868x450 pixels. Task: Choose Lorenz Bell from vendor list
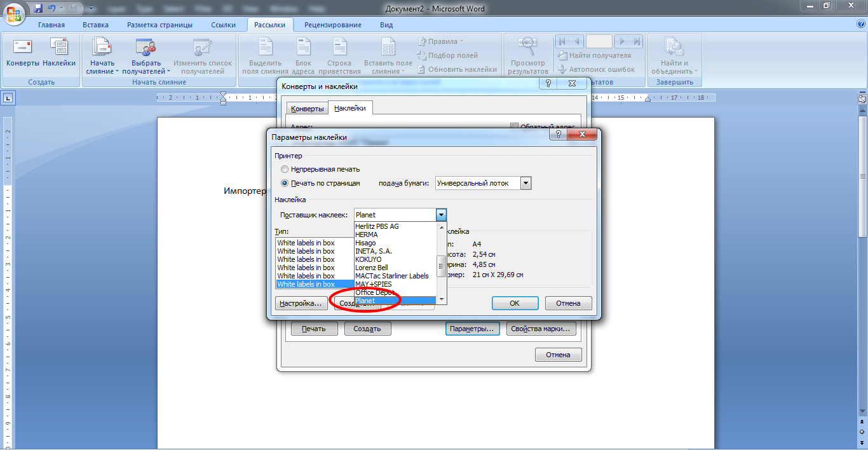coord(395,268)
